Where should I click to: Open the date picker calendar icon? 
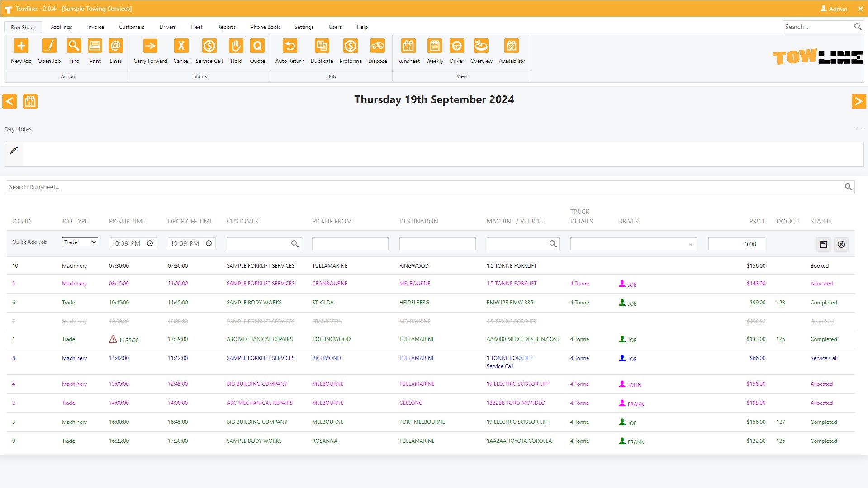(x=30, y=101)
